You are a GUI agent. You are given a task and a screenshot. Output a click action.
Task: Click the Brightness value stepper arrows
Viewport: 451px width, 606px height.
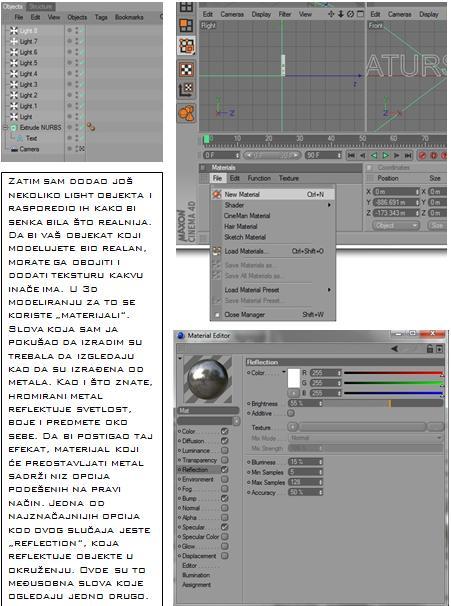pyautogui.click(x=320, y=403)
